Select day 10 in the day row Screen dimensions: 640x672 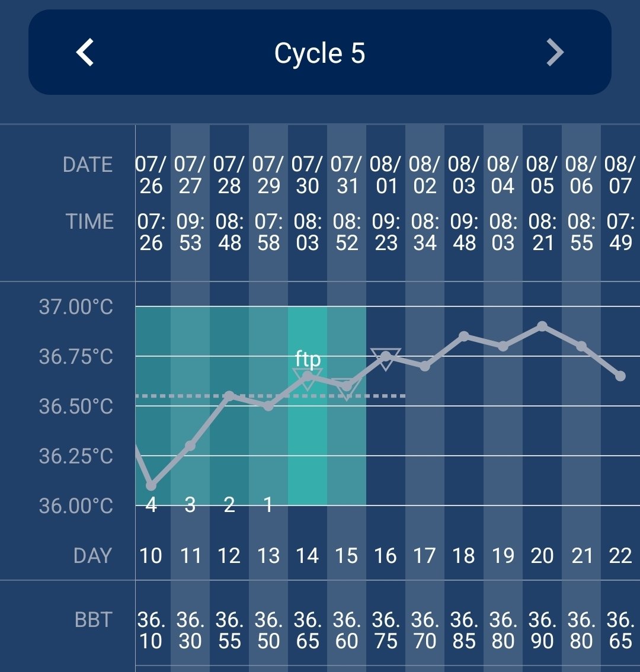tap(151, 556)
